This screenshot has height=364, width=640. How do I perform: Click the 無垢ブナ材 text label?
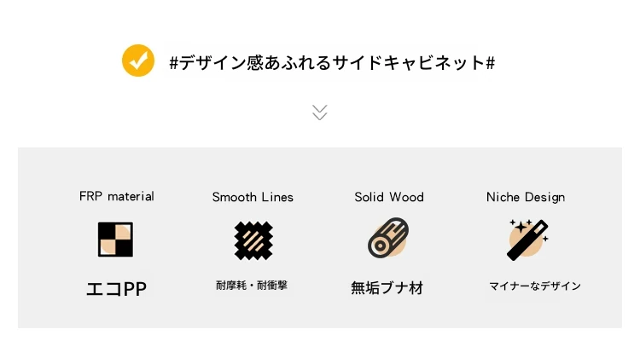(x=387, y=288)
